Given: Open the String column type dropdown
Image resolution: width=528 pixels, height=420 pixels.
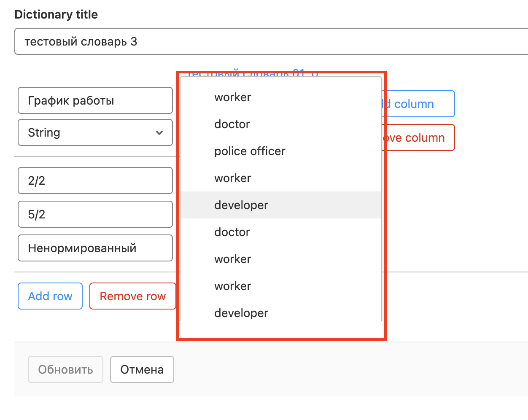Looking at the screenshot, I should coord(95,132).
